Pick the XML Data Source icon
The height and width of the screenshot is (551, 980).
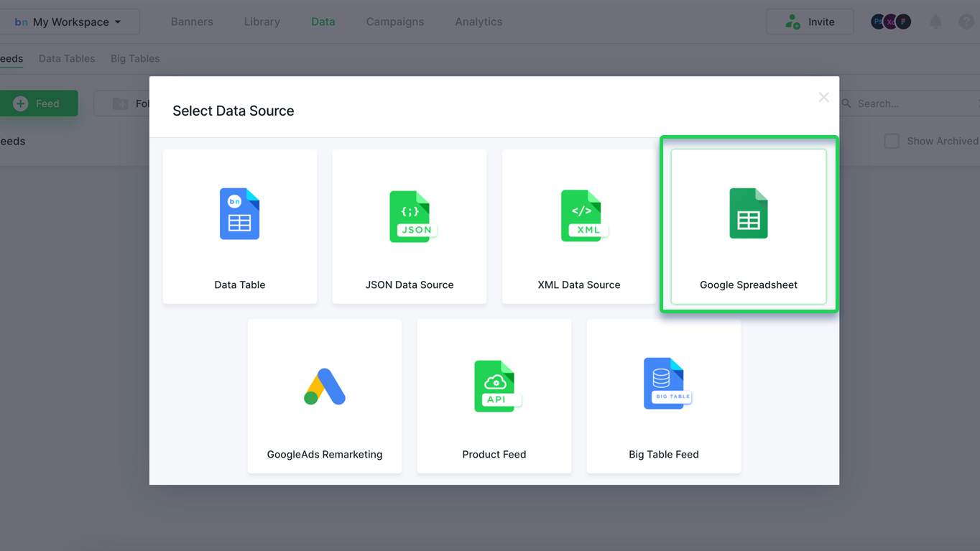[583, 216]
